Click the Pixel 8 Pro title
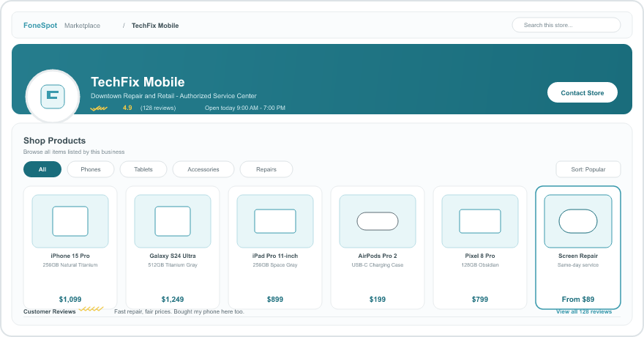Screen dimensions: 644x337 click(x=480, y=256)
